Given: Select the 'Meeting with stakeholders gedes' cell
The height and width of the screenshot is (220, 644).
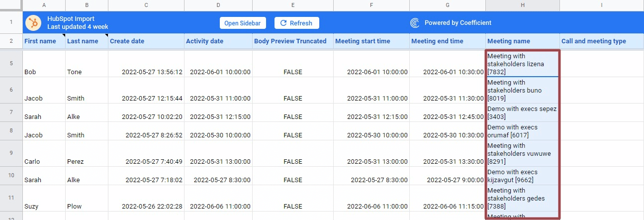Looking at the screenshot, I should click(522, 198).
